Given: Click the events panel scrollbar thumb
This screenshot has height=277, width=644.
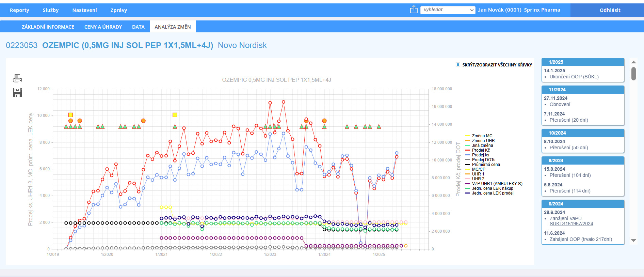Looking at the screenshot, I should pyautogui.click(x=633, y=74).
